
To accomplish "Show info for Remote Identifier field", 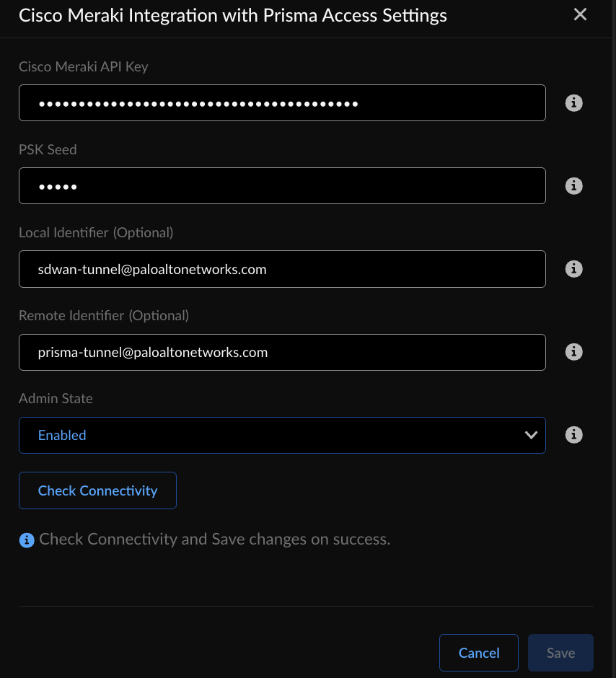I will click(573, 352).
